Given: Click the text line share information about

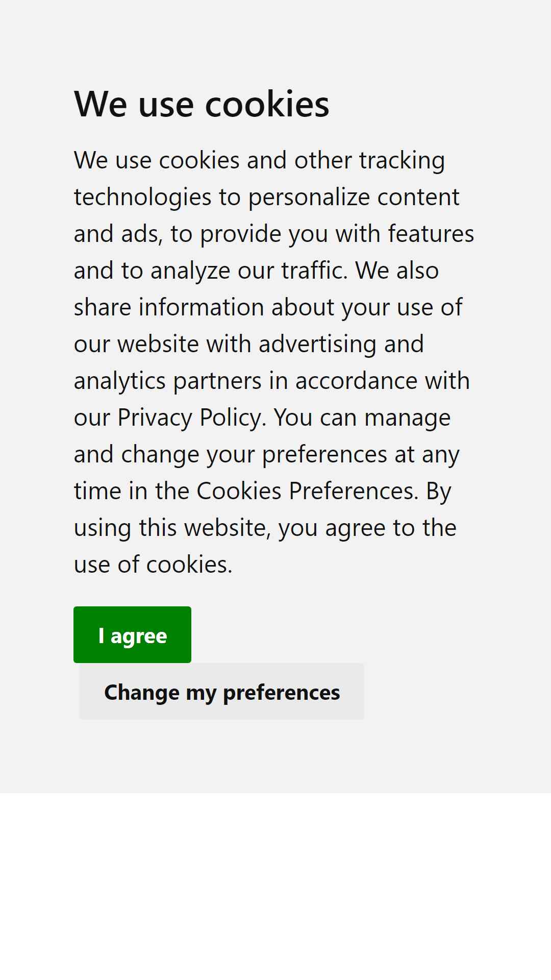Looking at the screenshot, I should (x=204, y=307).
